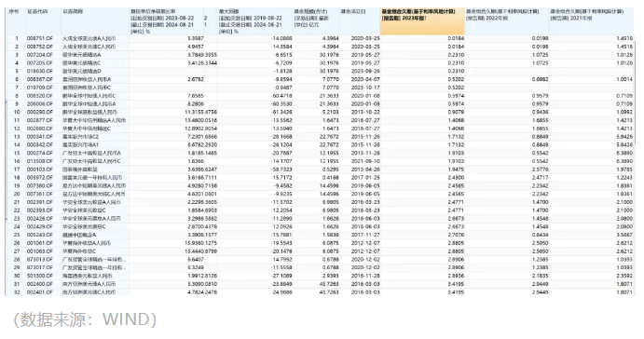The height and width of the screenshot is (339, 644).
Task: Click 2021 duration cell 3.5687
Action: click(x=624, y=235)
